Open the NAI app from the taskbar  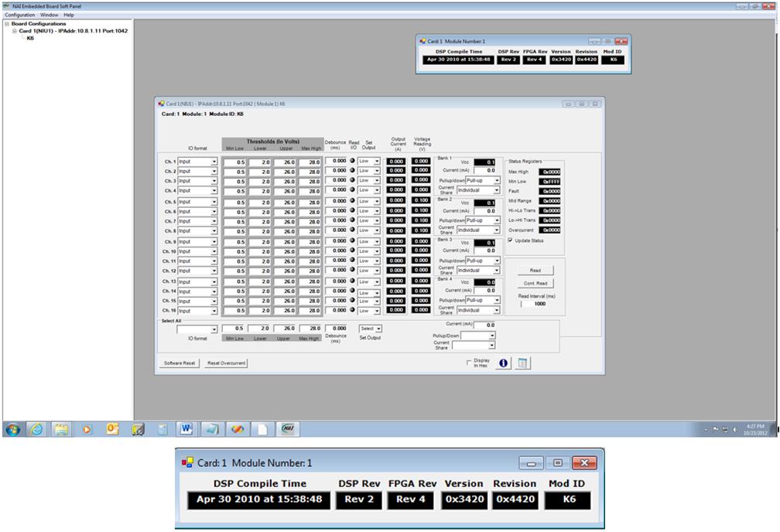(x=288, y=429)
